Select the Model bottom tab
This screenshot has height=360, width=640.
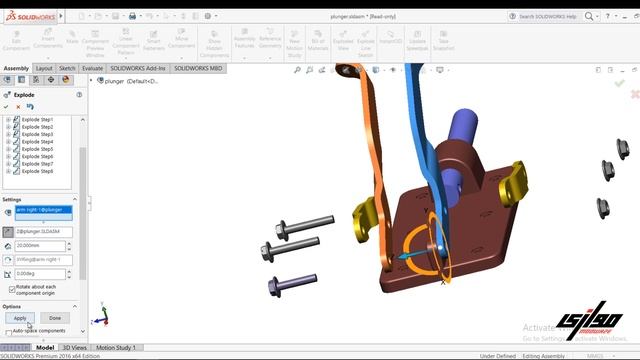45,347
